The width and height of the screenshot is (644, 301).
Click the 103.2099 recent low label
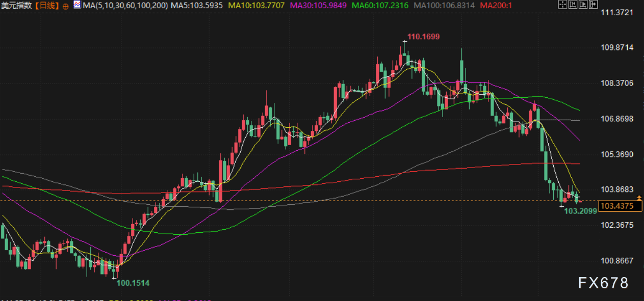[x=581, y=211]
